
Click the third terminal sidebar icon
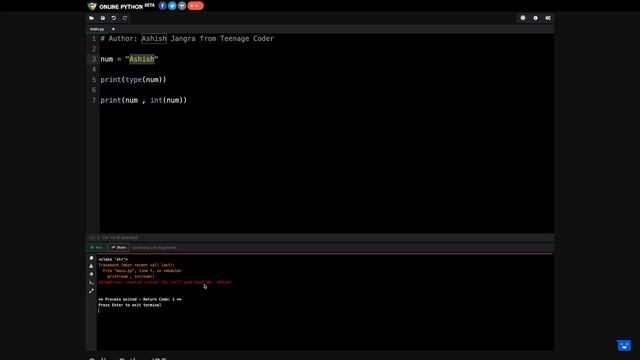[x=91, y=274]
